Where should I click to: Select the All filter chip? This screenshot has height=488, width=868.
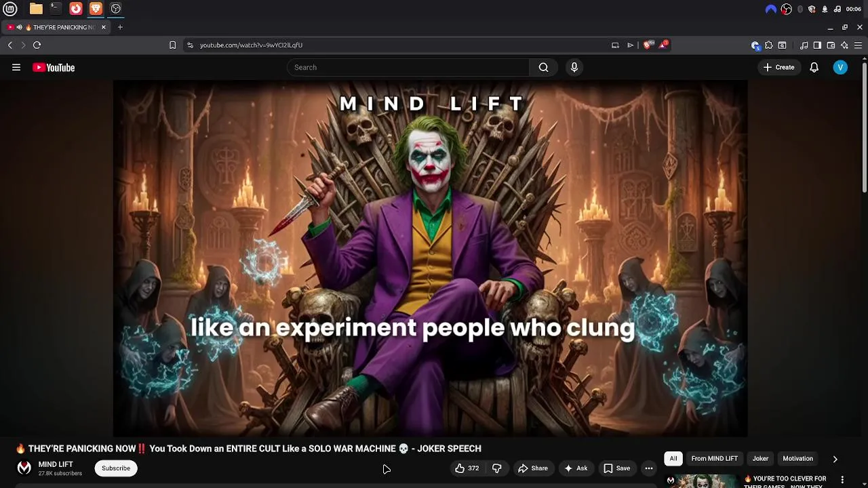point(673,459)
